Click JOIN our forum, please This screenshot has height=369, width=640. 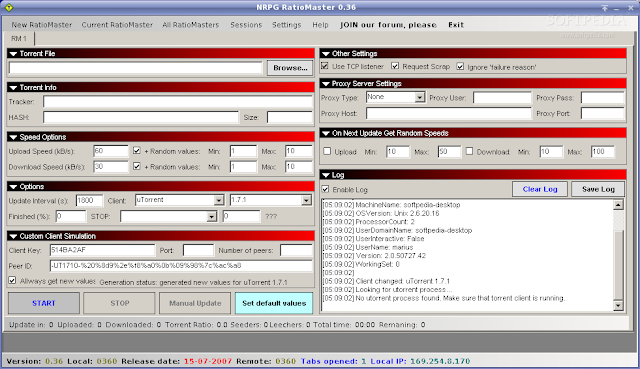(388, 25)
